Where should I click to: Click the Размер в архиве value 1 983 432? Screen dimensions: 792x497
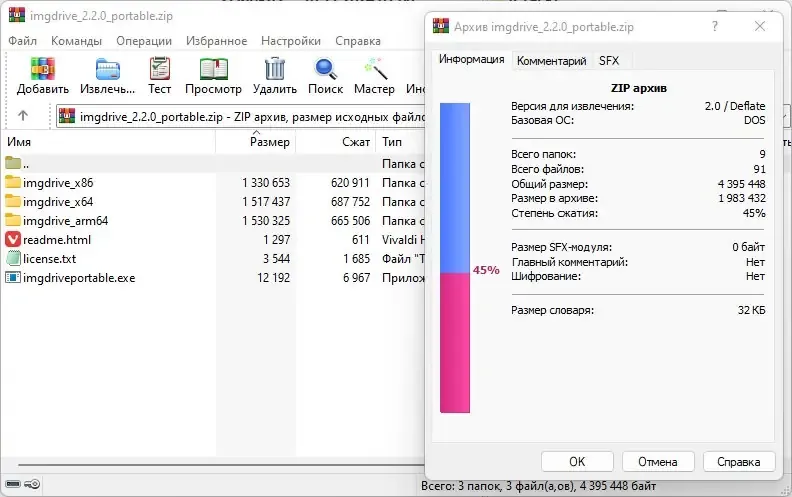[741, 198]
